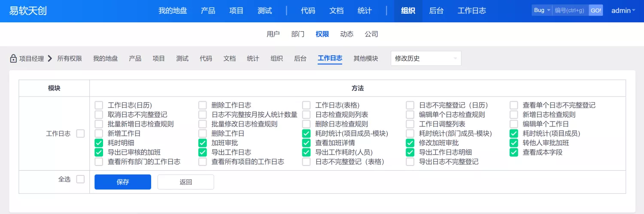Check 导出日志不完整登记 permission
Viewport: 644px width, 214px height.
pos(410,162)
